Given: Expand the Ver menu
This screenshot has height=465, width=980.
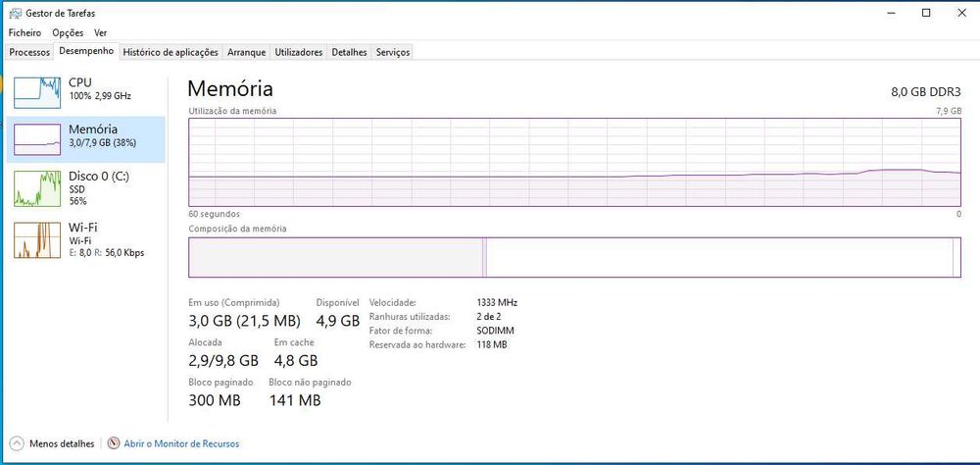Looking at the screenshot, I should tap(100, 32).
